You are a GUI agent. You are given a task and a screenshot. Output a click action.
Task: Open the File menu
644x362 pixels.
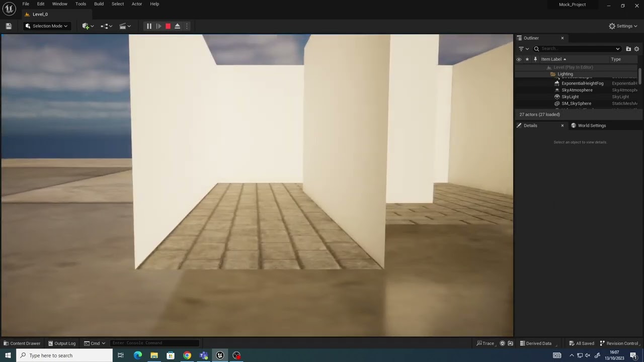(26, 4)
